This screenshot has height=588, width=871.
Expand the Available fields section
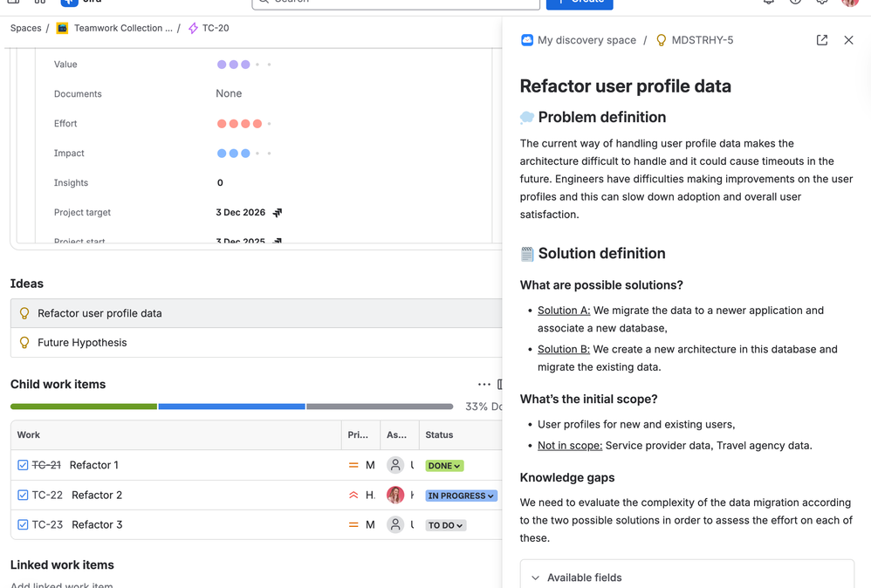tap(687, 578)
